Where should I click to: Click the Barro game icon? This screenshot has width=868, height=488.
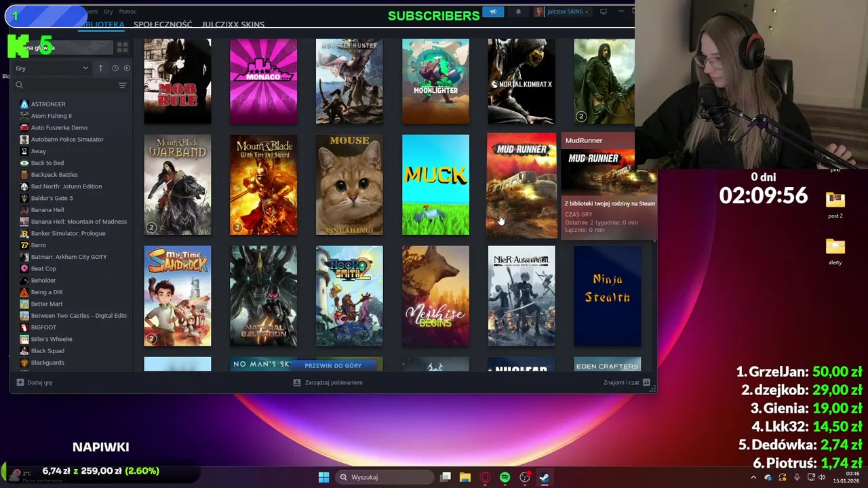click(x=24, y=245)
